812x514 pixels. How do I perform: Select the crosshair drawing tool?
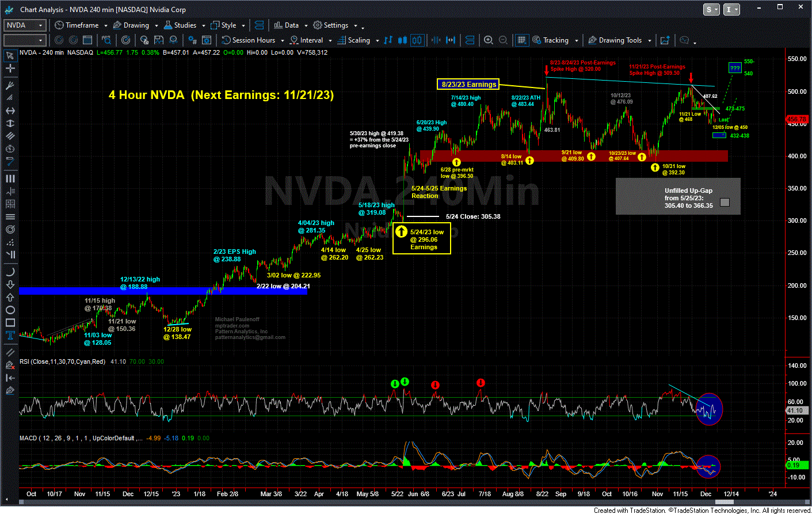click(10, 68)
